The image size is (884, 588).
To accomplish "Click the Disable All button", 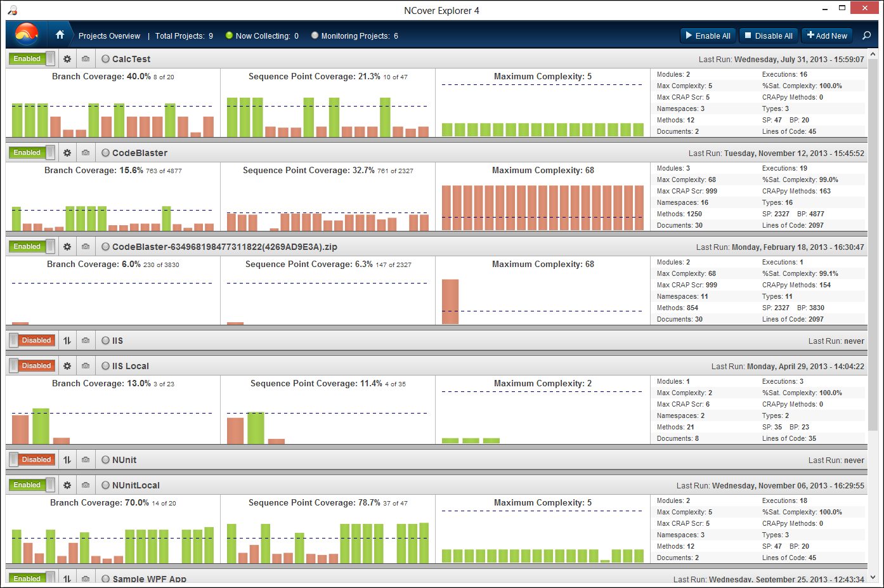I will 768,36.
